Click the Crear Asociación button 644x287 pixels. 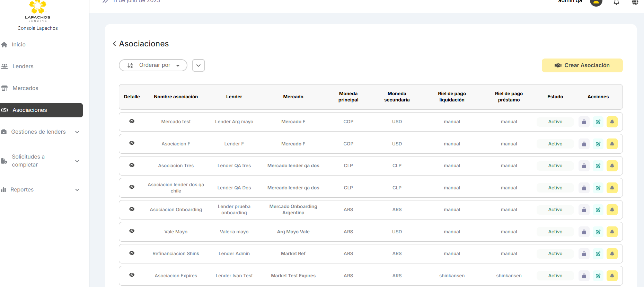(x=582, y=65)
